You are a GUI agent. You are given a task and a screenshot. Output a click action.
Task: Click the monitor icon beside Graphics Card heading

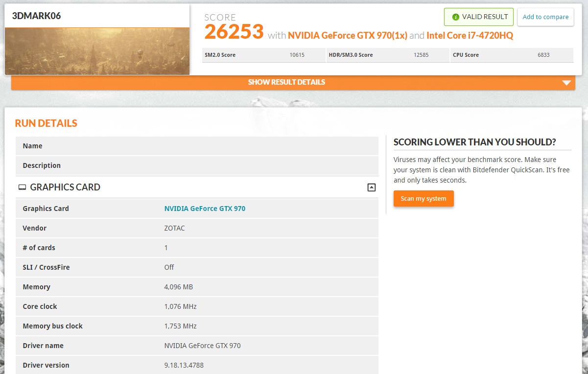pyautogui.click(x=22, y=187)
